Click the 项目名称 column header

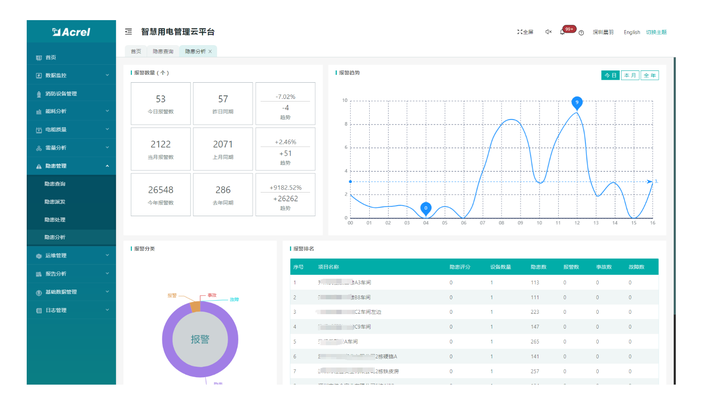click(x=328, y=267)
